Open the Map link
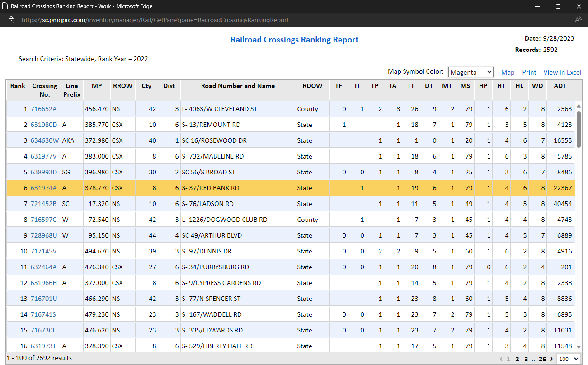 (508, 72)
